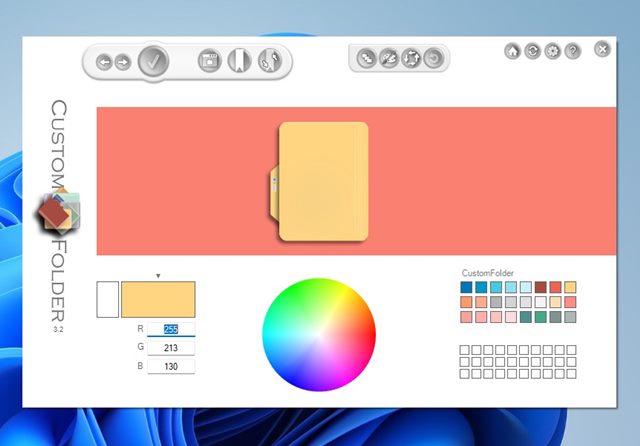Open help with the question mark icon

coord(573,51)
